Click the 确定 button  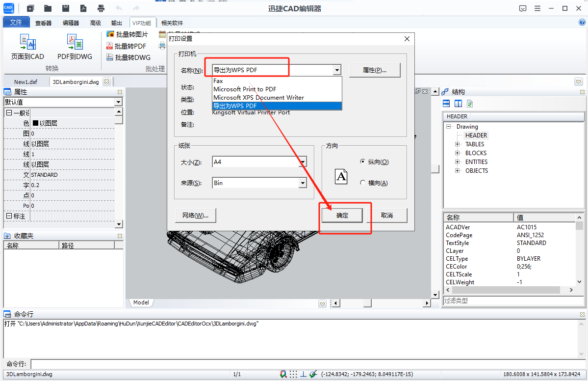point(342,216)
